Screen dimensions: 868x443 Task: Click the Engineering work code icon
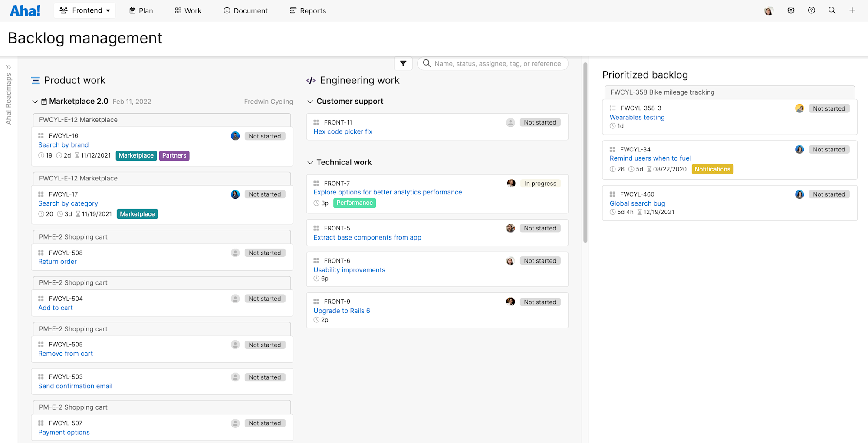point(311,80)
